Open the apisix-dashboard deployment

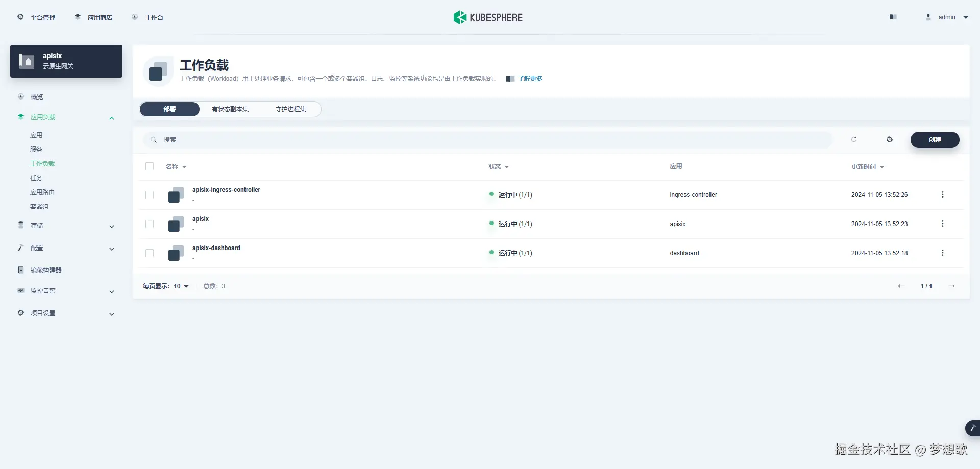tap(216, 248)
